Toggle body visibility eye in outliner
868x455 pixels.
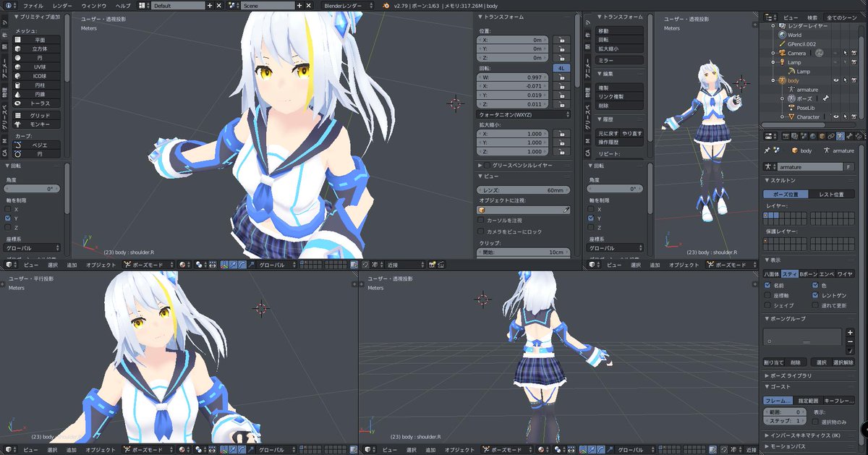pos(836,80)
